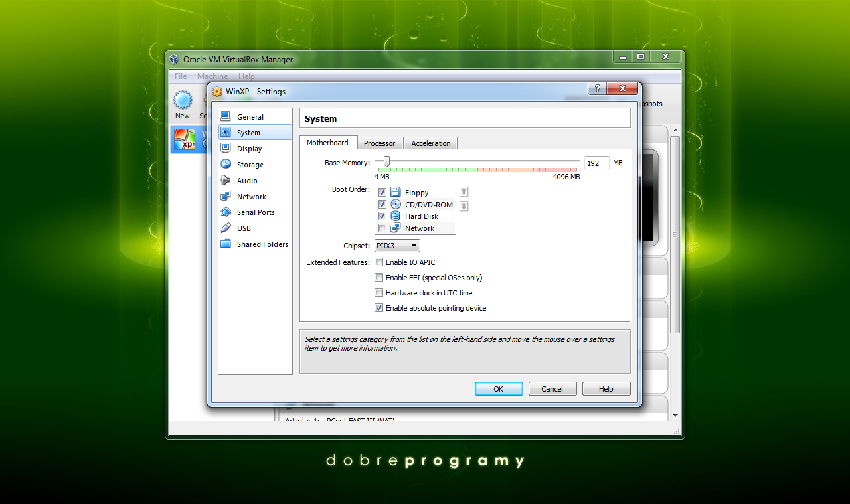850x504 pixels.
Task: Disable absolute pointing device checkbox
Action: click(x=379, y=308)
